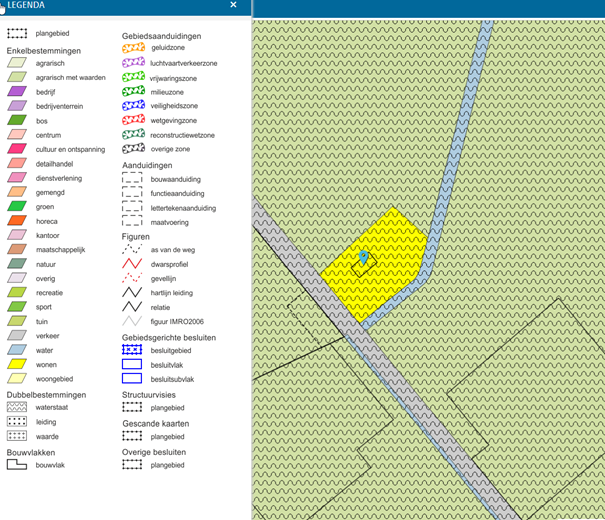605x520 pixels.
Task: Click the groen legend swatch
Action: [17, 206]
